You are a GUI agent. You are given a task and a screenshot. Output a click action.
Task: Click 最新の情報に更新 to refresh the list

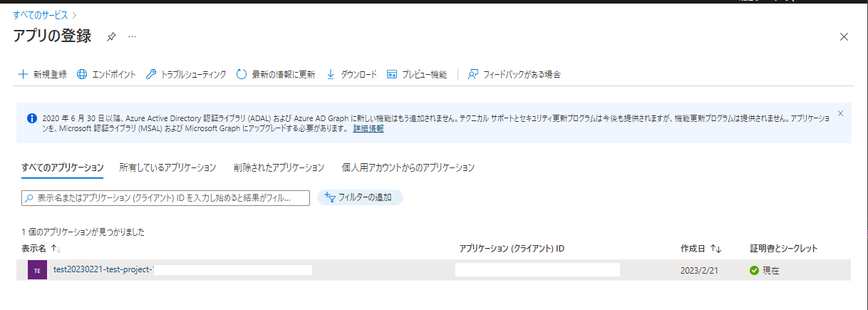tap(275, 74)
